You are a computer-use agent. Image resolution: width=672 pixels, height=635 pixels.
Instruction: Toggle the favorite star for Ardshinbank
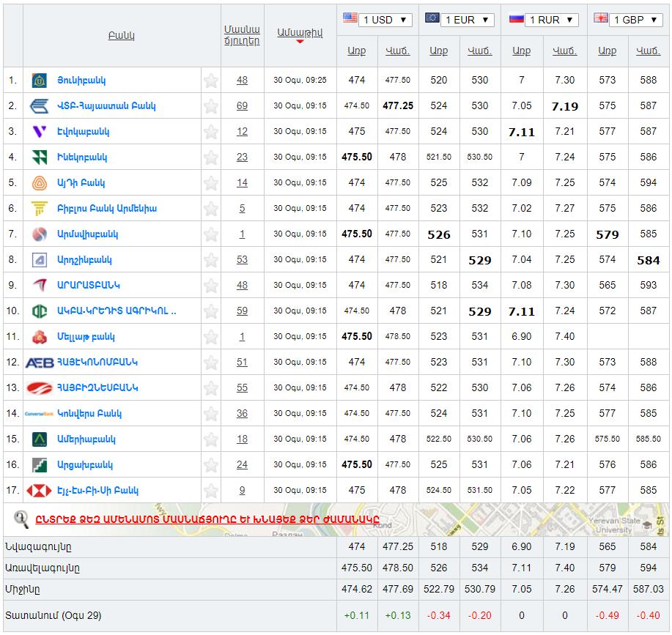point(211,260)
